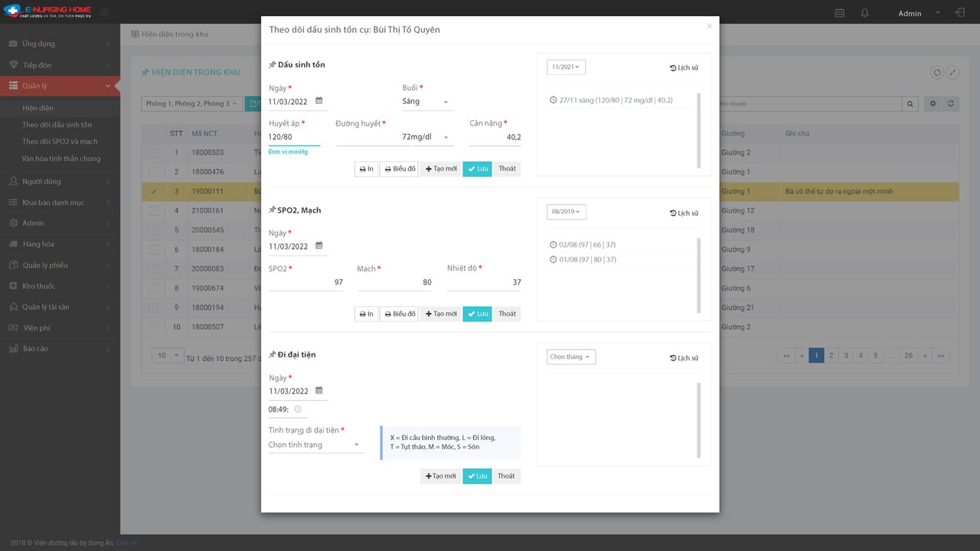Viewport: 980px width, 551px height.
Task: Click Thoát in Dấu sinh tồn section
Action: click(x=507, y=168)
